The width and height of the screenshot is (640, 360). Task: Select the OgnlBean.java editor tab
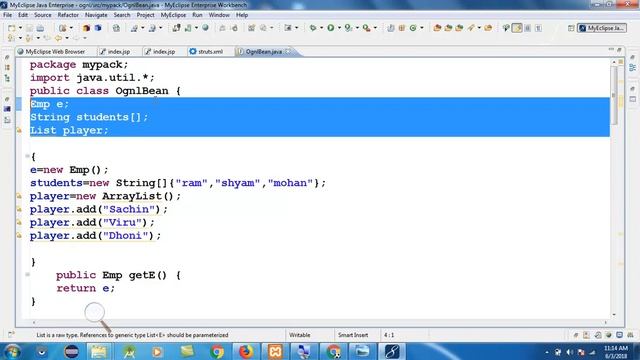pyautogui.click(x=263, y=51)
